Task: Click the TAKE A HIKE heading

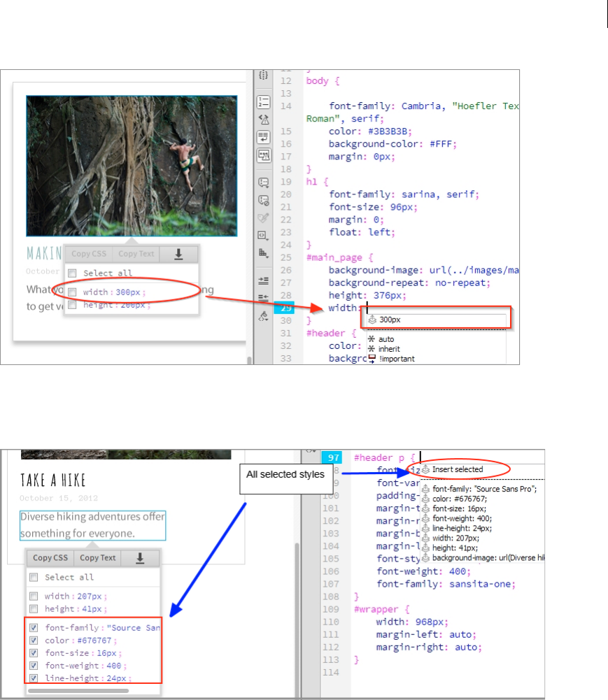Action: point(52,480)
